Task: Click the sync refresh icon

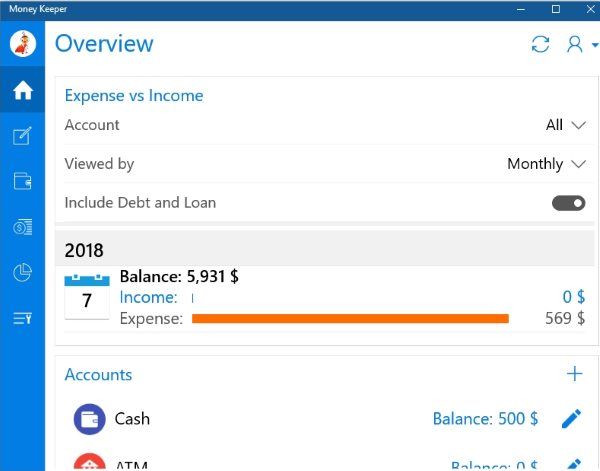Action: (540, 44)
